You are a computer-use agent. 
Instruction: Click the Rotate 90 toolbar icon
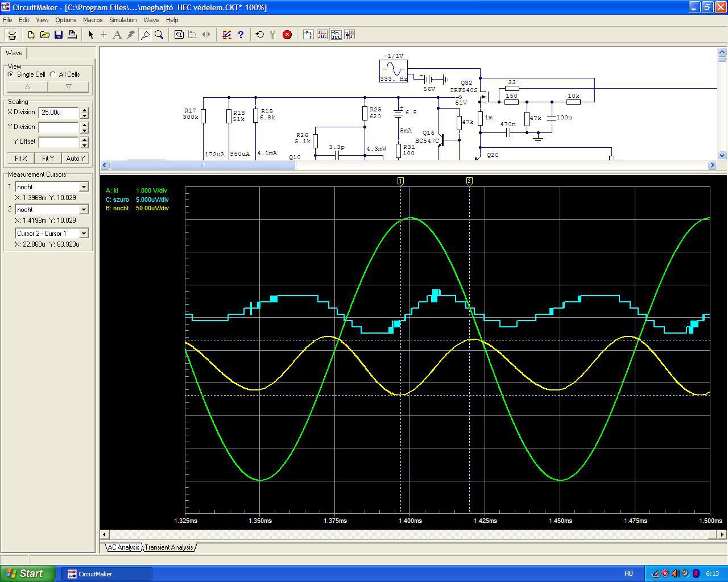point(193,35)
